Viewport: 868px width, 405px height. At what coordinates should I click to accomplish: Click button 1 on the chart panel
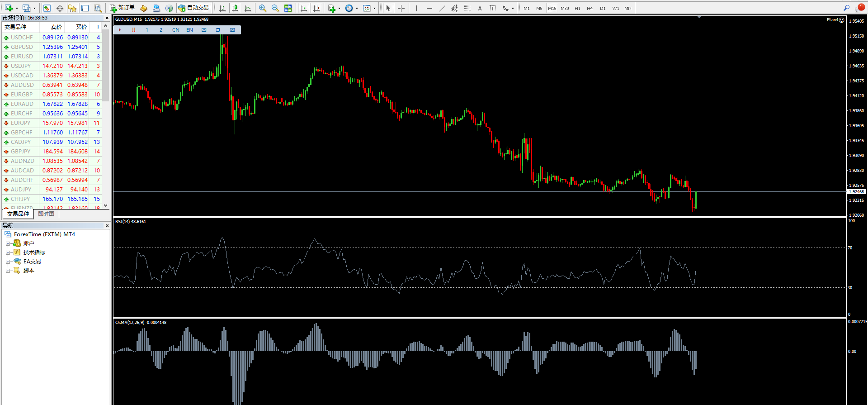147,30
